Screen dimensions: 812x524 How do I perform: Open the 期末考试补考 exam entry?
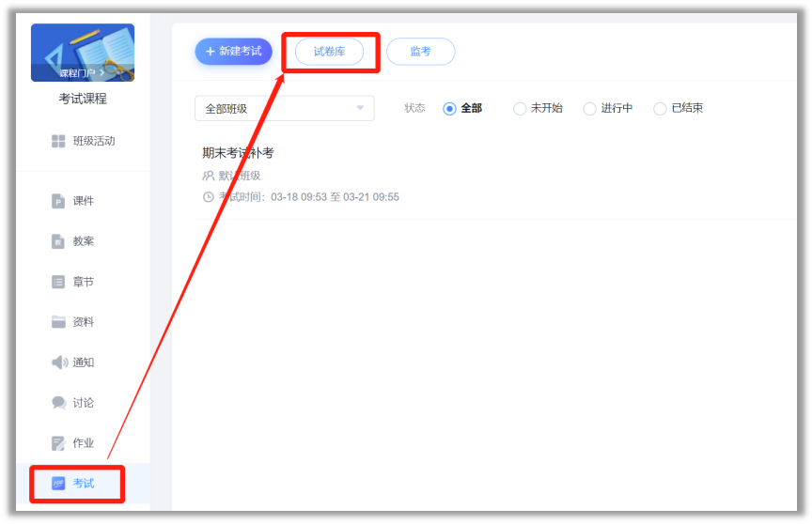238,152
